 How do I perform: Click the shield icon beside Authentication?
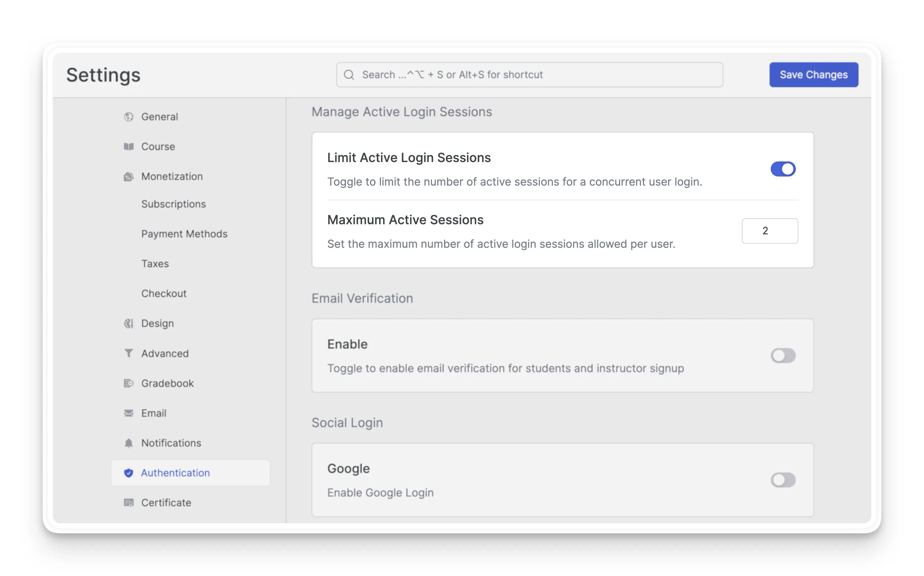129,473
